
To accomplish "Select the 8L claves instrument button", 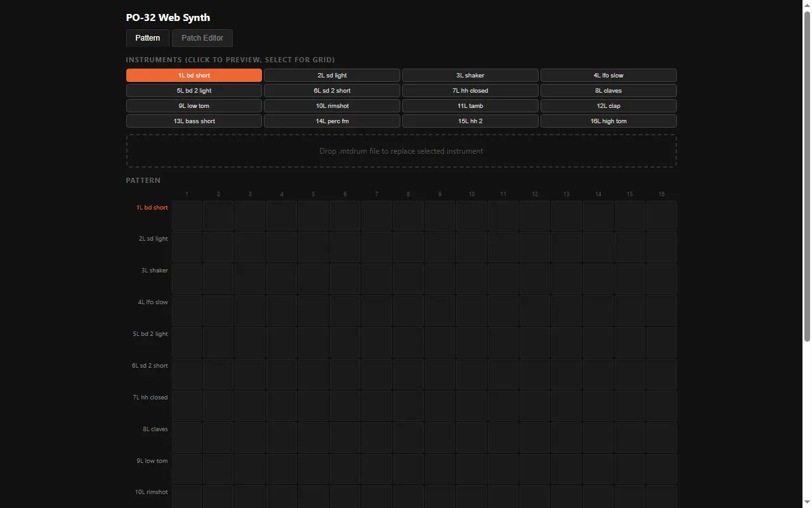I will pos(608,91).
